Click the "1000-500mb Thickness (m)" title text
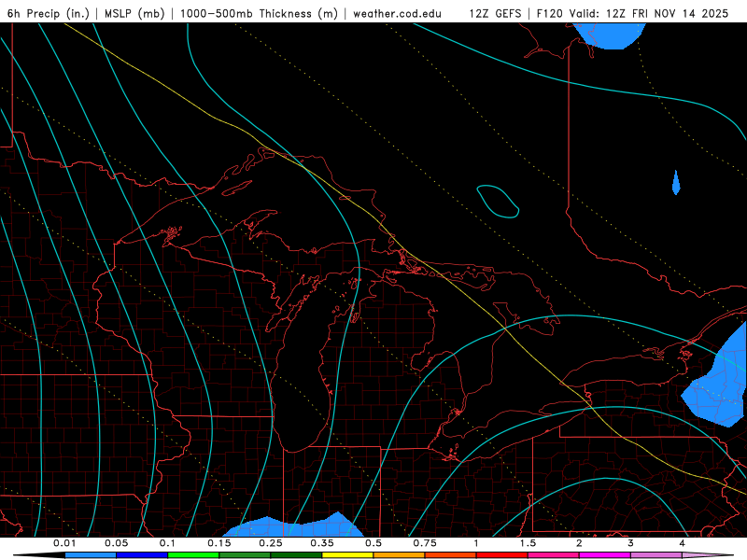Screen dimensions: 747x560 [259, 13]
